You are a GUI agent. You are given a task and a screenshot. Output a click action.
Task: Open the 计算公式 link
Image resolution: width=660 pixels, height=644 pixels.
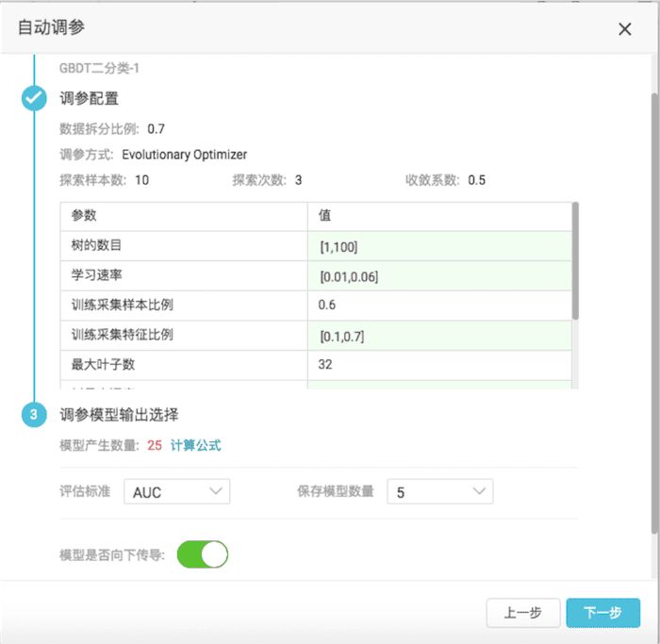click(196, 445)
